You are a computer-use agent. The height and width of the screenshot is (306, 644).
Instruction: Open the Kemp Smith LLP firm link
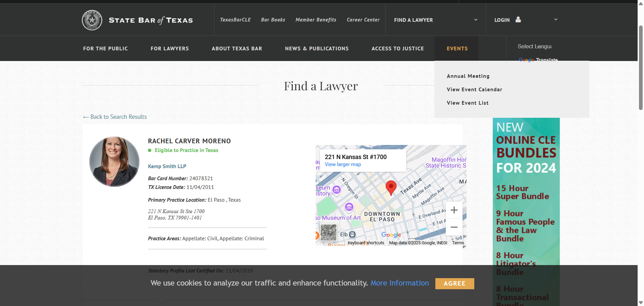167,166
